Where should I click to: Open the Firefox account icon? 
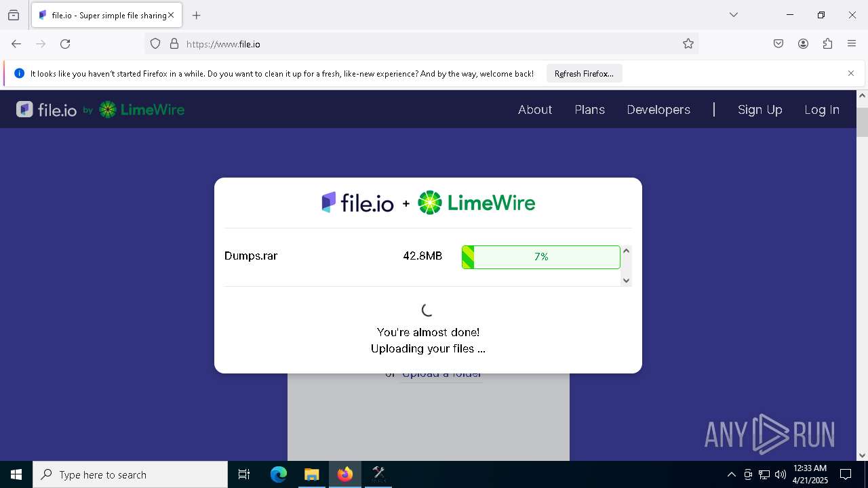803,44
